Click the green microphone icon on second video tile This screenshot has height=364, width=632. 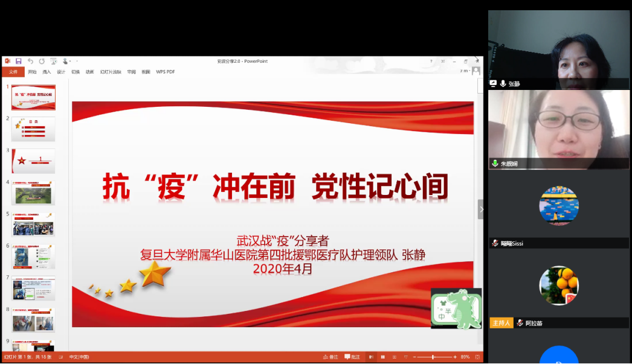pyautogui.click(x=495, y=164)
